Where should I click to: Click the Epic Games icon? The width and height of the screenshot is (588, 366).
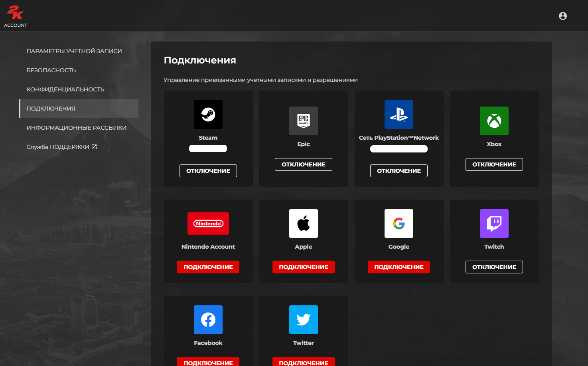tap(304, 121)
